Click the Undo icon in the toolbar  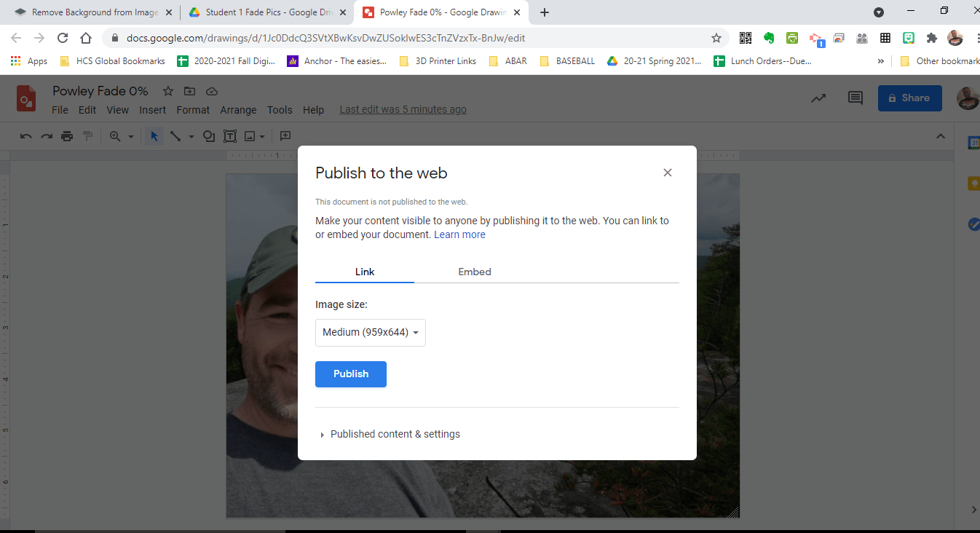click(27, 135)
